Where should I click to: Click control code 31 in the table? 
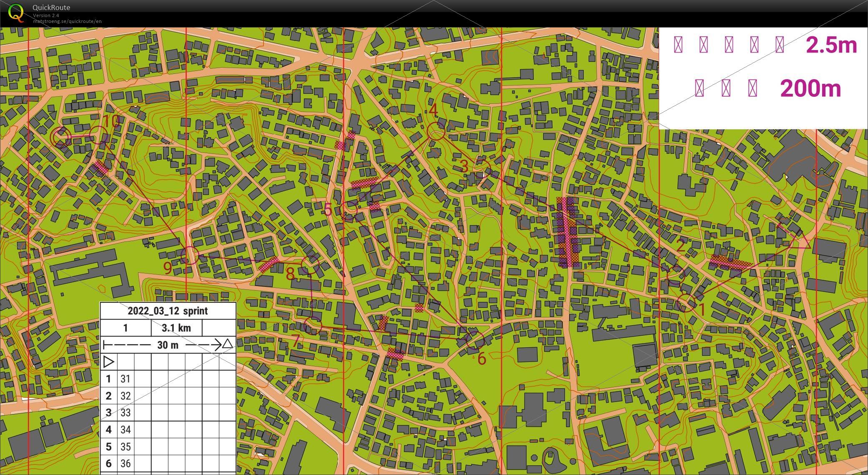pyautogui.click(x=125, y=379)
